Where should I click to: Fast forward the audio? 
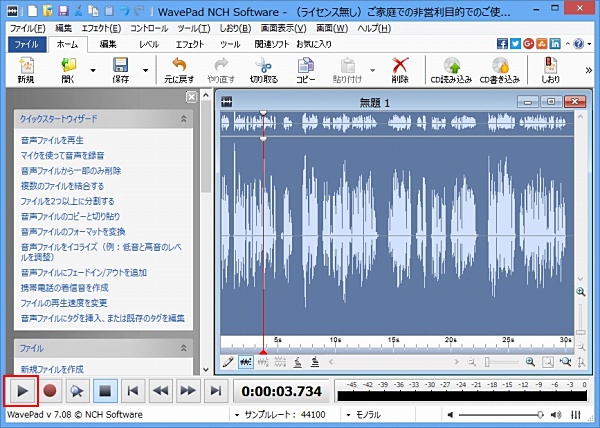pos(188,391)
